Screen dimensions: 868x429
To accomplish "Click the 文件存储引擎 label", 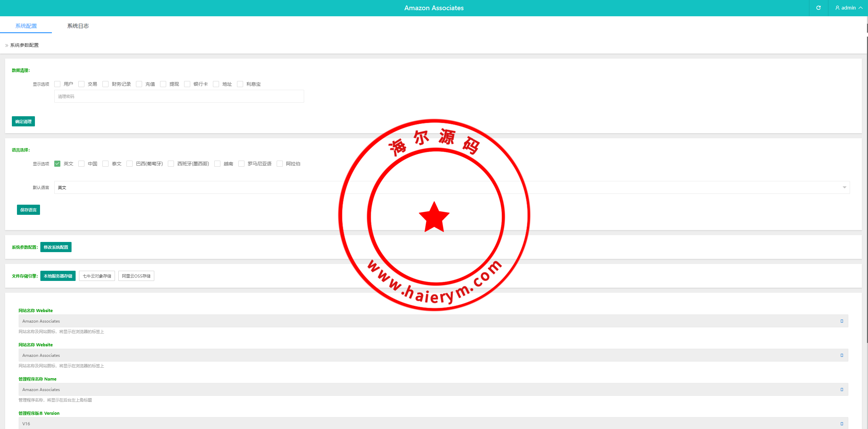I will click(x=25, y=276).
